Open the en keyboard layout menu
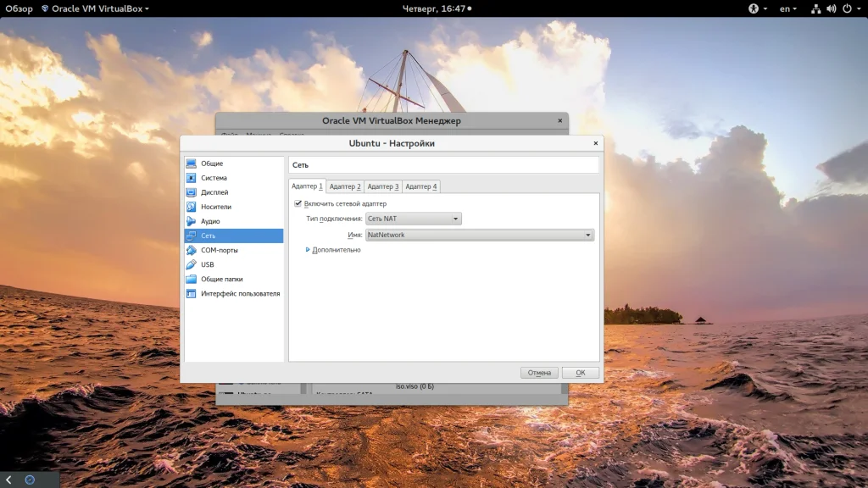 [x=787, y=8]
